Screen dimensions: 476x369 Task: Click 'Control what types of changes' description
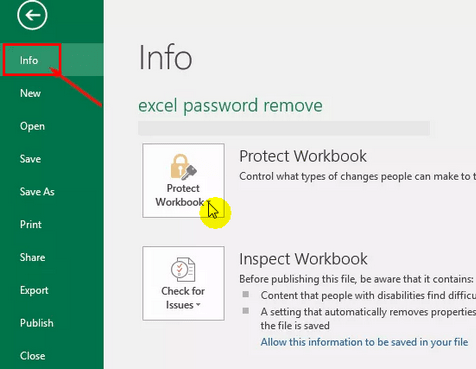[x=357, y=176]
